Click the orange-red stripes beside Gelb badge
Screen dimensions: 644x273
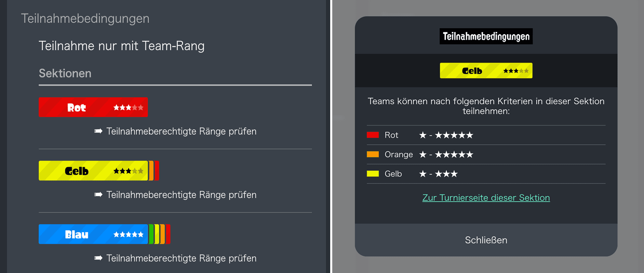tap(154, 171)
